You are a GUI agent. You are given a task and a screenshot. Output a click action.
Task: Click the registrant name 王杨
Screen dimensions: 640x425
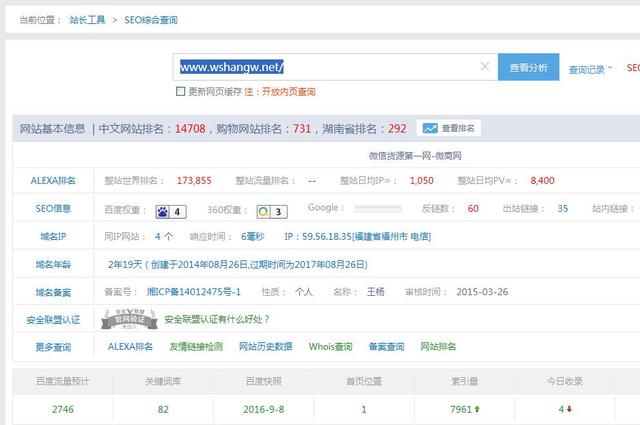point(376,292)
